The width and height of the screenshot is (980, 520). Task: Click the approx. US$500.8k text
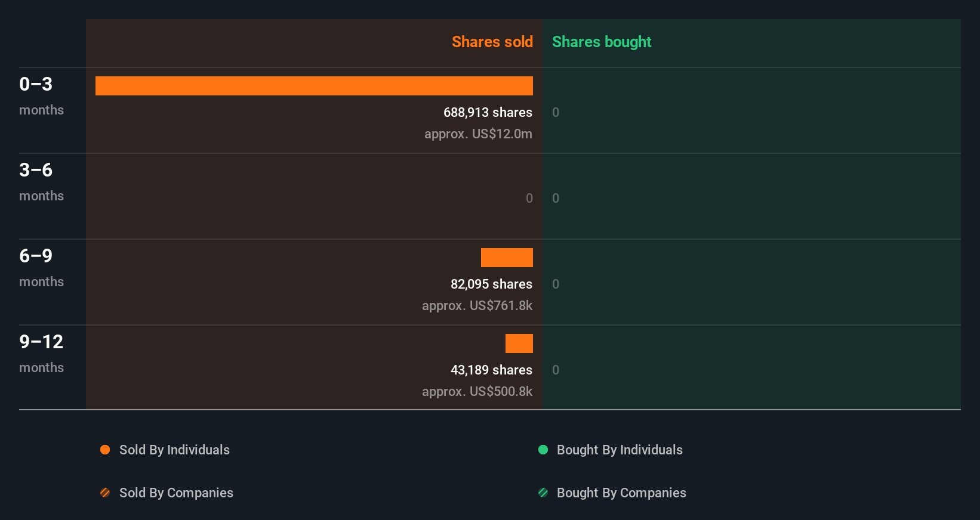(x=477, y=391)
